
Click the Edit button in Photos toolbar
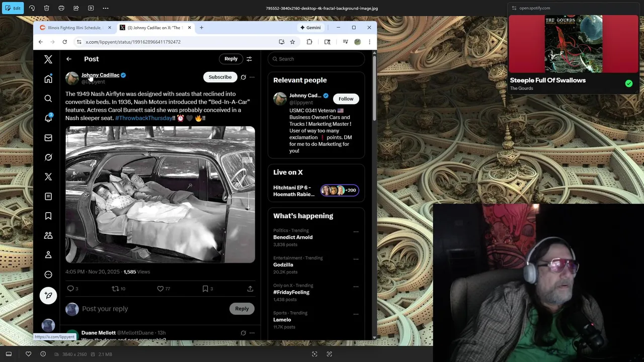coord(12,8)
